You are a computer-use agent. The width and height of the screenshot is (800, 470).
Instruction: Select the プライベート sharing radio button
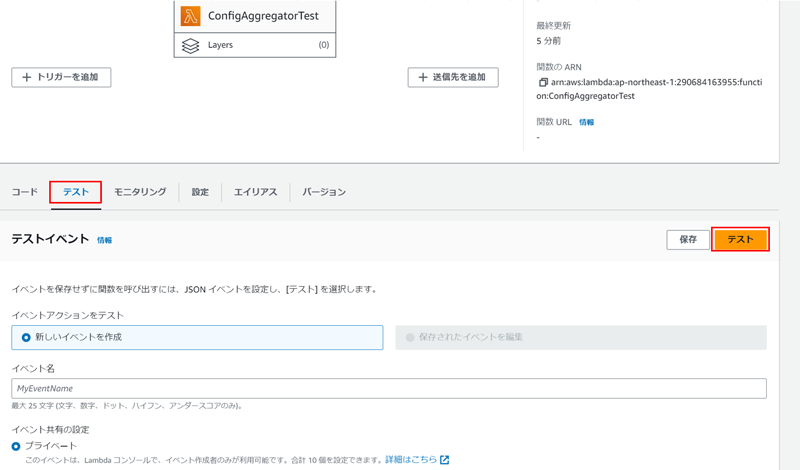(16, 446)
